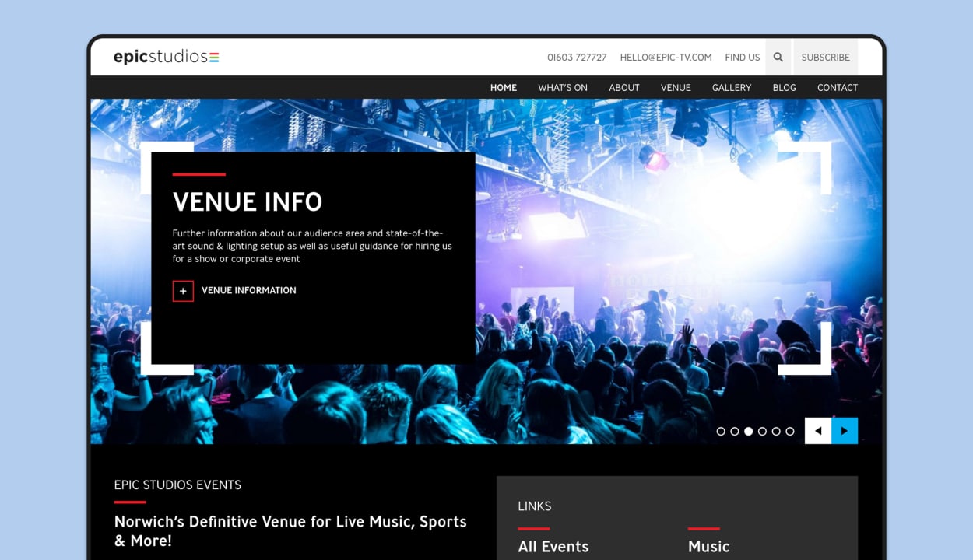Select the second carousel dot
The height and width of the screenshot is (560, 973).
point(735,431)
